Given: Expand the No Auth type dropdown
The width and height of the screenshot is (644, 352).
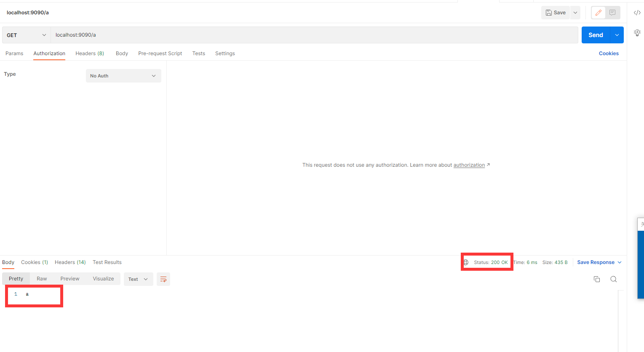Looking at the screenshot, I should click(123, 76).
